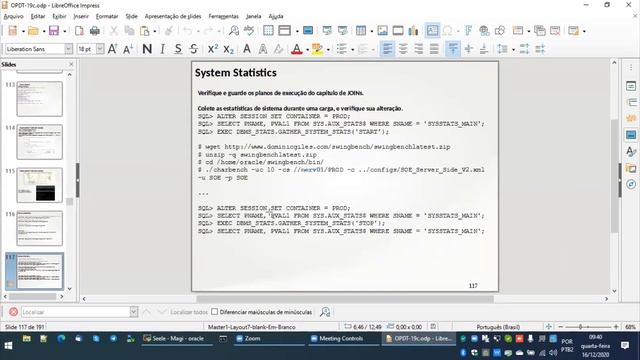Image resolution: width=640 pixels, height=360 pixels.
Task: Click the Windows Start button
Action: click(x=8, y=346)
